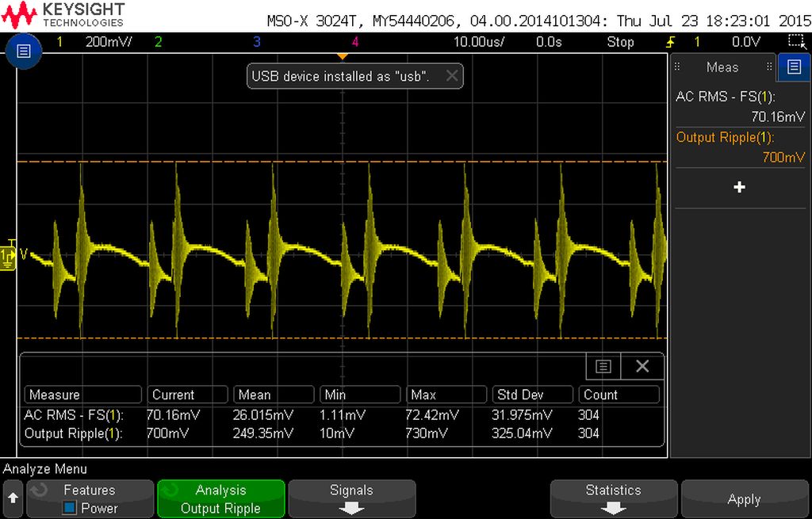
Task: Select channel 1 200mV/ scale
Action: point(109,42)
